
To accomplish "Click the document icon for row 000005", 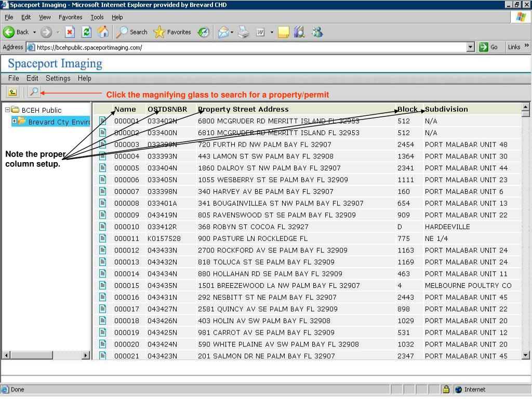I will point(102,168).
